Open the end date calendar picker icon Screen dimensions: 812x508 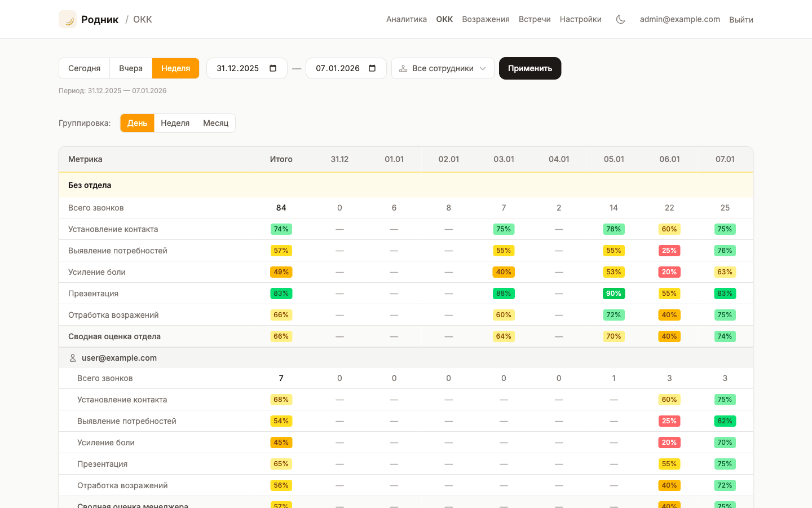tap(372, 68)
